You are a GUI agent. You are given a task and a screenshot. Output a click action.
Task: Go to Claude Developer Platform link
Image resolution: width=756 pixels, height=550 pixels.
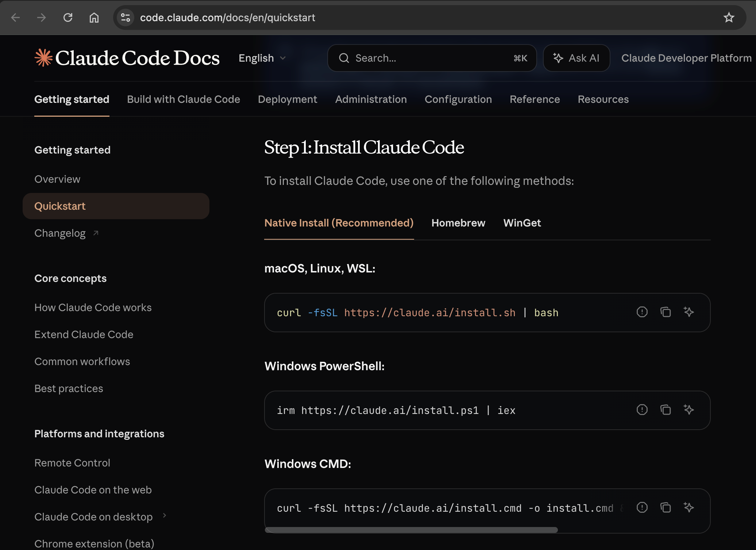coord(686,58)
